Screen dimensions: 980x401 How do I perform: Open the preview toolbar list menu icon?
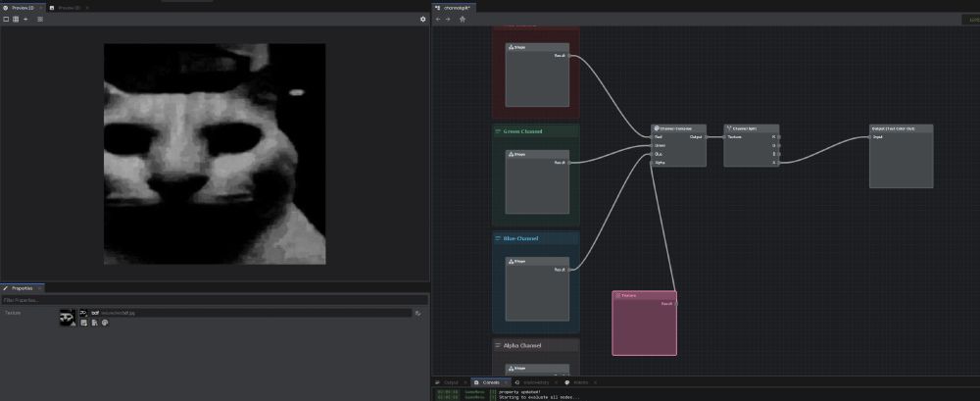pyautogui.click(x=40, y=20)
